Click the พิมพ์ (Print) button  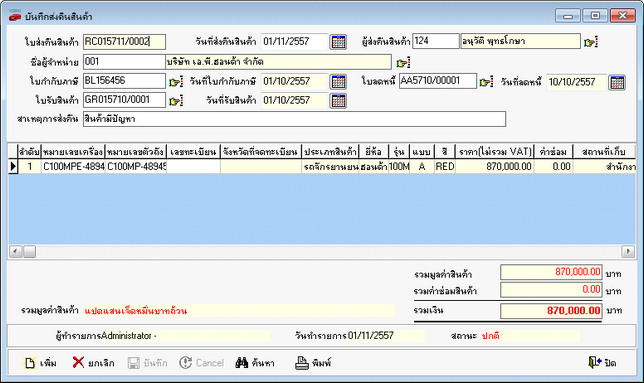(313, 363)
